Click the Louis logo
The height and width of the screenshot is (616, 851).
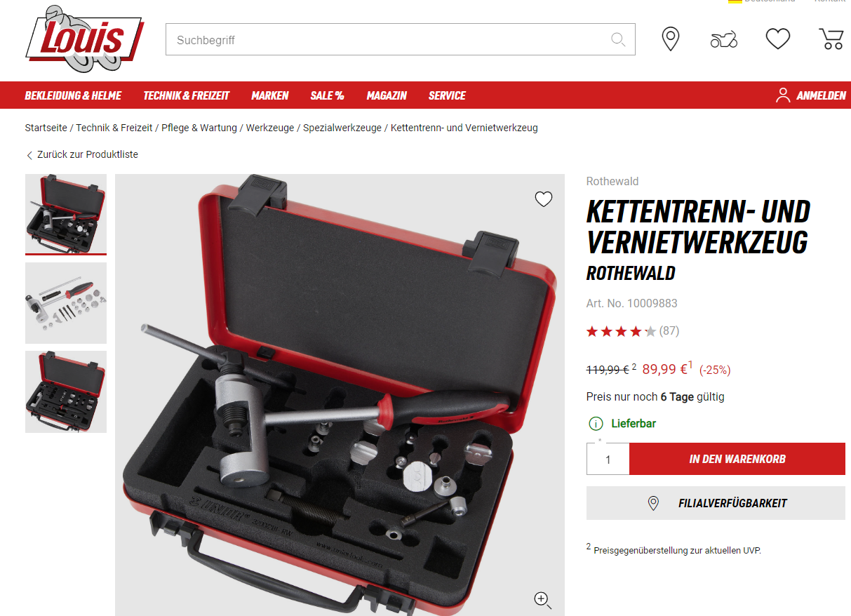pos(84,39)
